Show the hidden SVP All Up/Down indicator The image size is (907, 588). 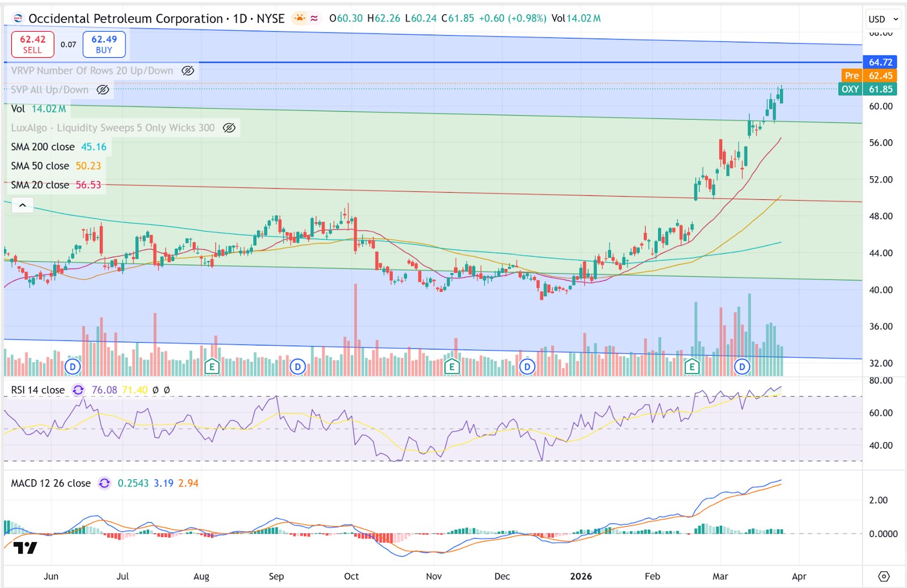(103, 90)
